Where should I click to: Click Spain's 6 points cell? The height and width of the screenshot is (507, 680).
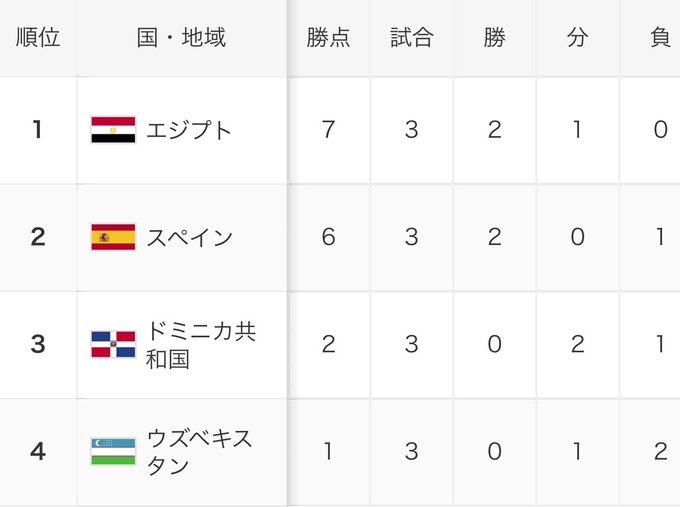(x=328, y=237)
